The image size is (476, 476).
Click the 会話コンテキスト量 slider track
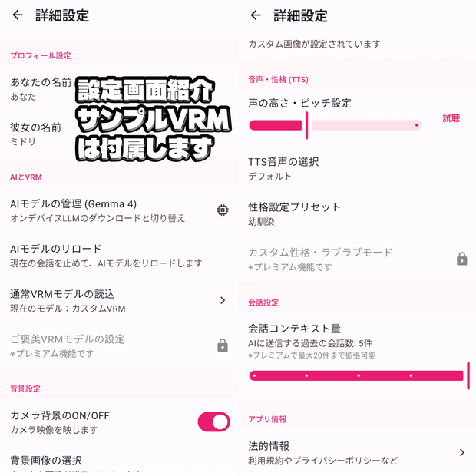pos(357,376)
